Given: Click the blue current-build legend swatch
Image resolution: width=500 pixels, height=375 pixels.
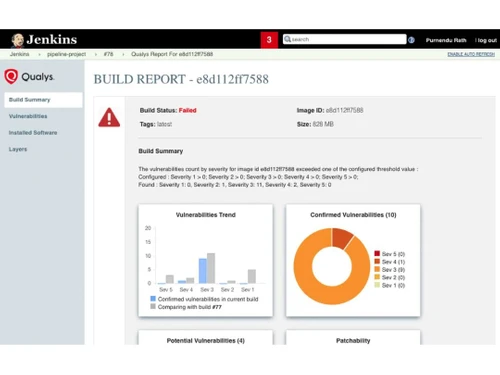Looking at the screenshot, I should tap(153, 298).
